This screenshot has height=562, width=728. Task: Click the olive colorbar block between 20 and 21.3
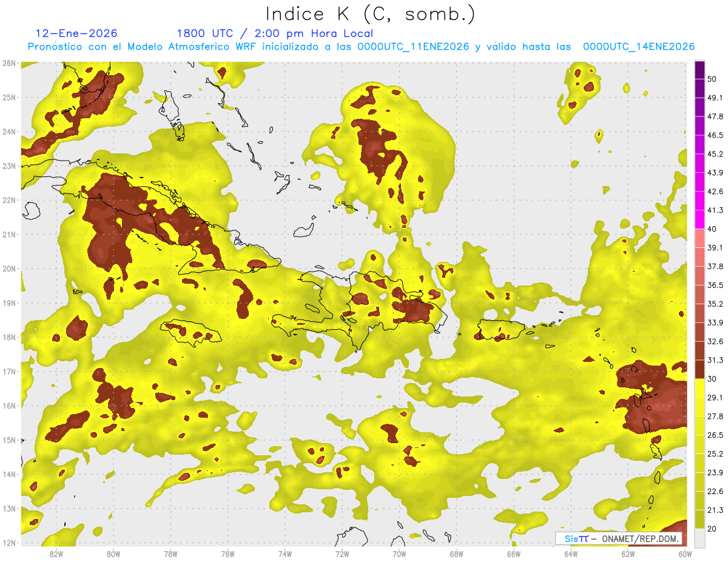pyautogui.click(x=699, y=519)
